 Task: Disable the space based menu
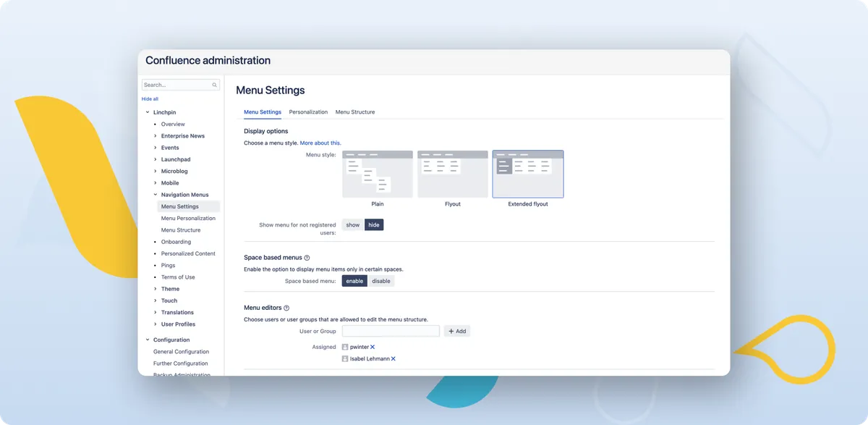[x=381, y=281]
